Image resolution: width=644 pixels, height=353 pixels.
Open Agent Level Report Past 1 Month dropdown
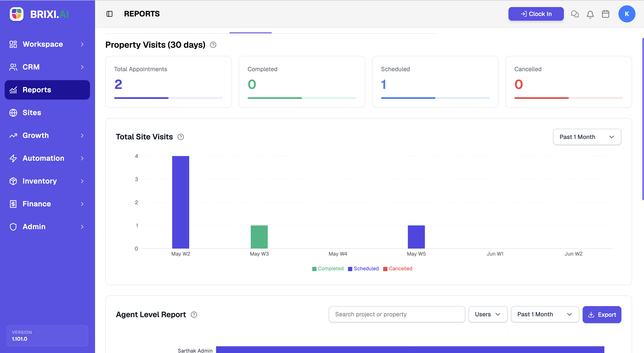(545, 314)
